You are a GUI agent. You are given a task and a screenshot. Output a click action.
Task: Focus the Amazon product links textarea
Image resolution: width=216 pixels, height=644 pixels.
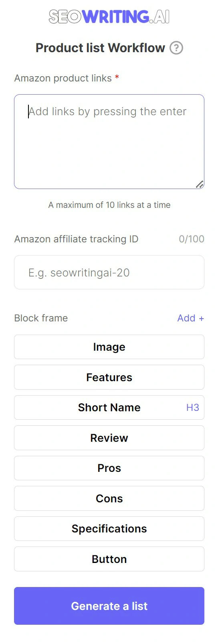(109, 142)
